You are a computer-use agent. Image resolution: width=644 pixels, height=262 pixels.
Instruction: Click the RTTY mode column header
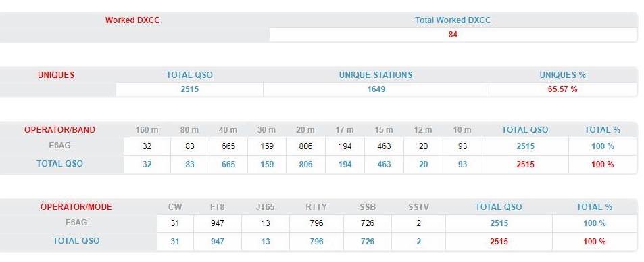point(316,207)
